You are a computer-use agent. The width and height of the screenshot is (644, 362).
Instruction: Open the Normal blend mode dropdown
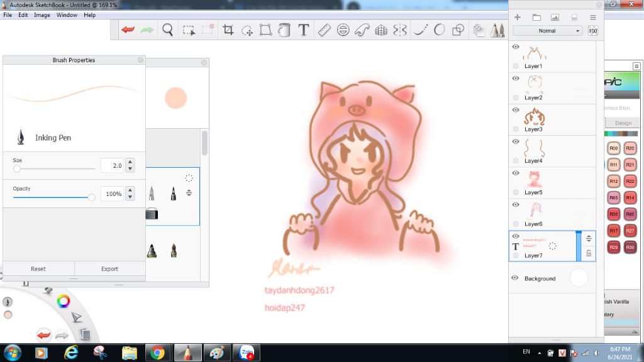tap(548, 31)
